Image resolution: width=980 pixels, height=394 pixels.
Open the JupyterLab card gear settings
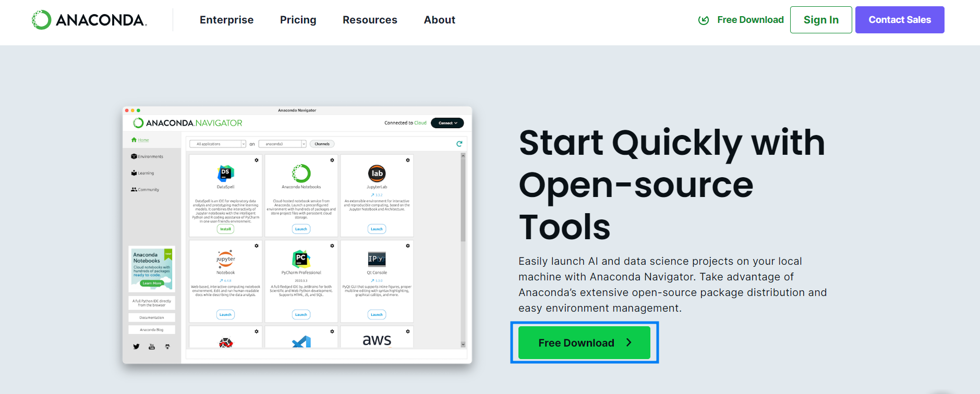pyautogui.click(x=408, y=160)
